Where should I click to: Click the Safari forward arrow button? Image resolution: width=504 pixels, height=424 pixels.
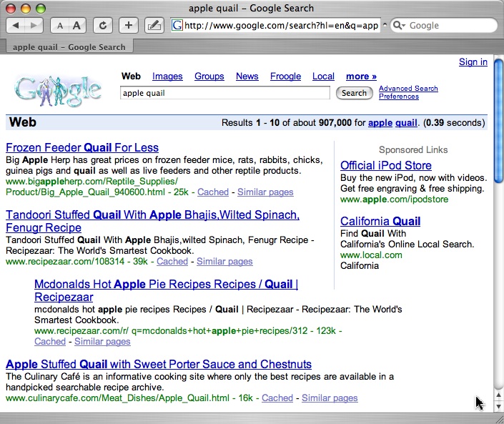(34, 26)
